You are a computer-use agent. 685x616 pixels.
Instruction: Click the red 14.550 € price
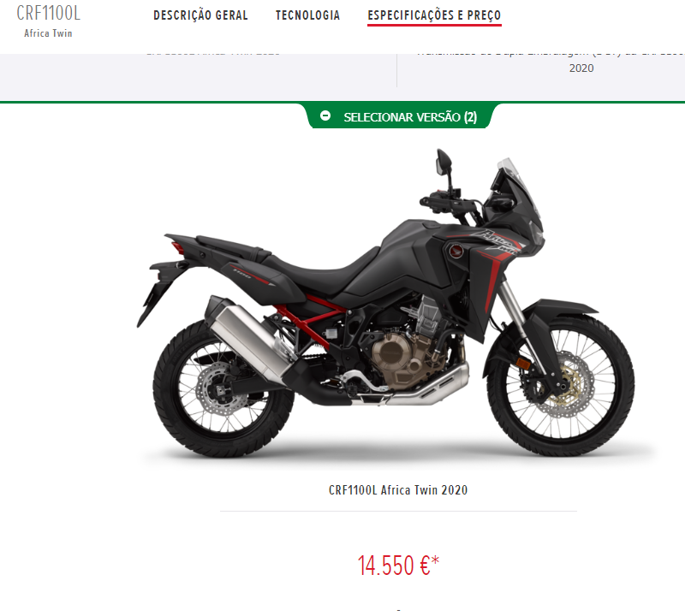[x=393, y=566]
